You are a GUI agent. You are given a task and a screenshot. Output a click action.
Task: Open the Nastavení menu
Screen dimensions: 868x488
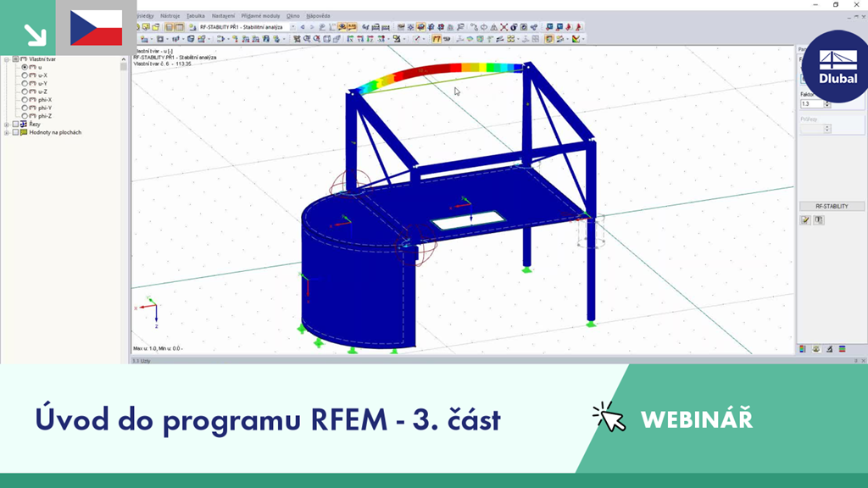(x=223, y=16)
